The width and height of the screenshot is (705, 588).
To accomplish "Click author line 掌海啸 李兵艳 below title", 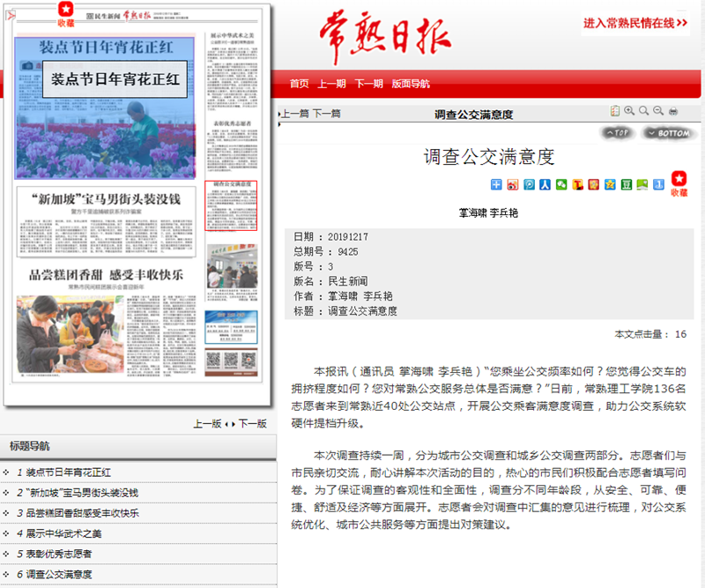I will click(x=488, y=212).
